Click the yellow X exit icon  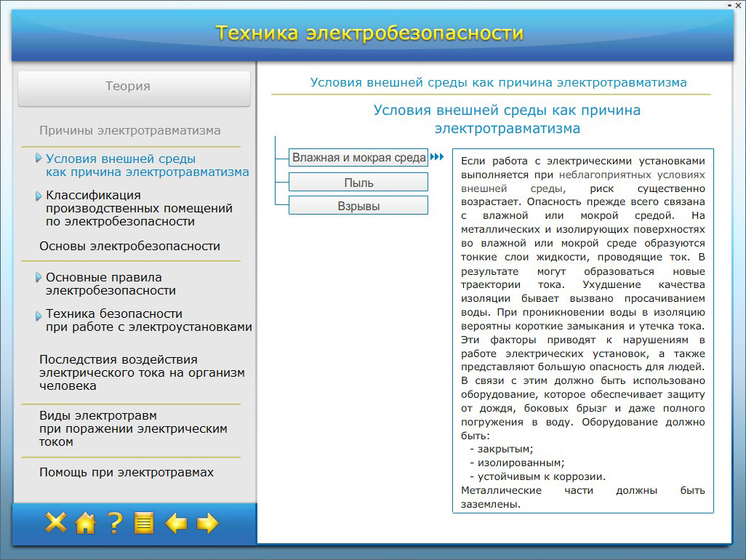[56, 523]
